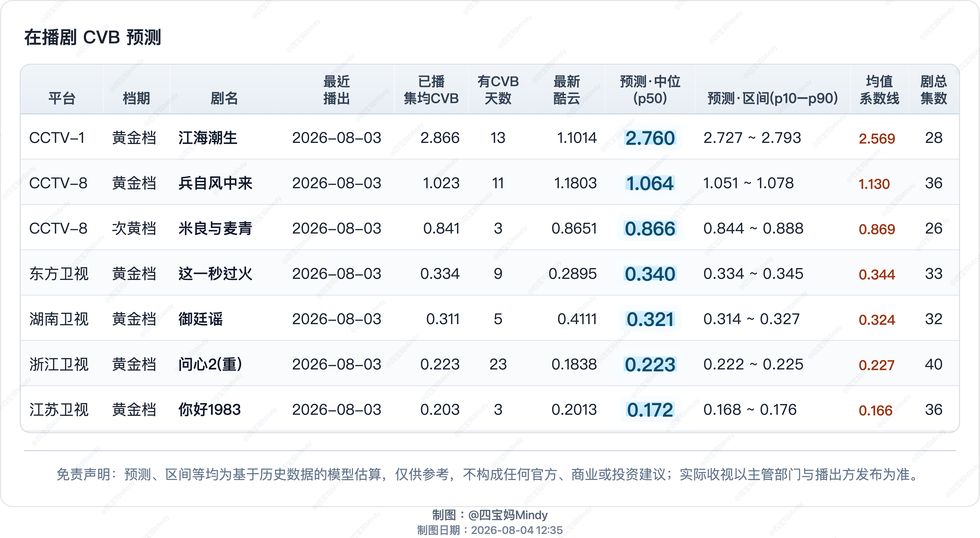Viewport: 980px width, 538px height.
Task: Click the 酷云 value 0.2895
Action: click(x=573, y=274)
